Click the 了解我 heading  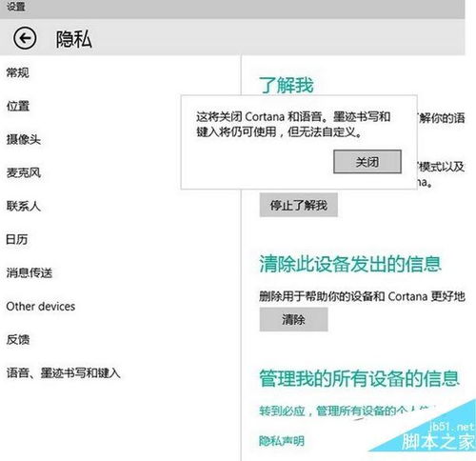click(287, 85)
